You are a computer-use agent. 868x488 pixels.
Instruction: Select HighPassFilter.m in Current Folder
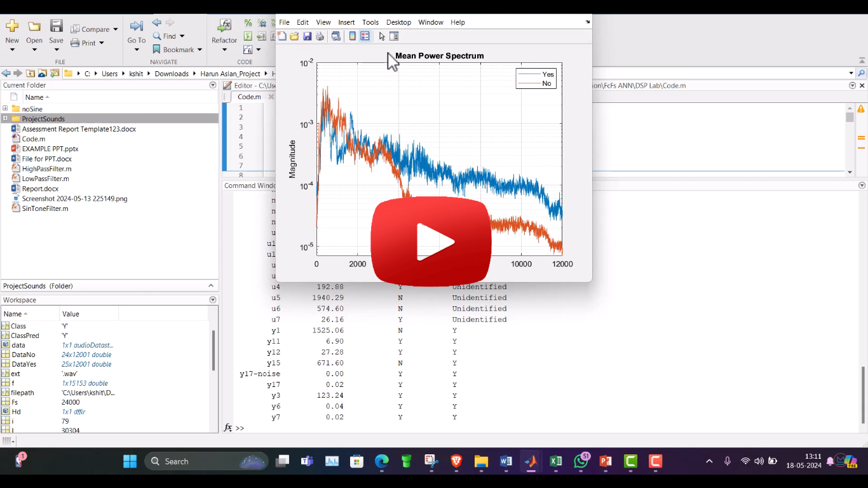[46, 168]
